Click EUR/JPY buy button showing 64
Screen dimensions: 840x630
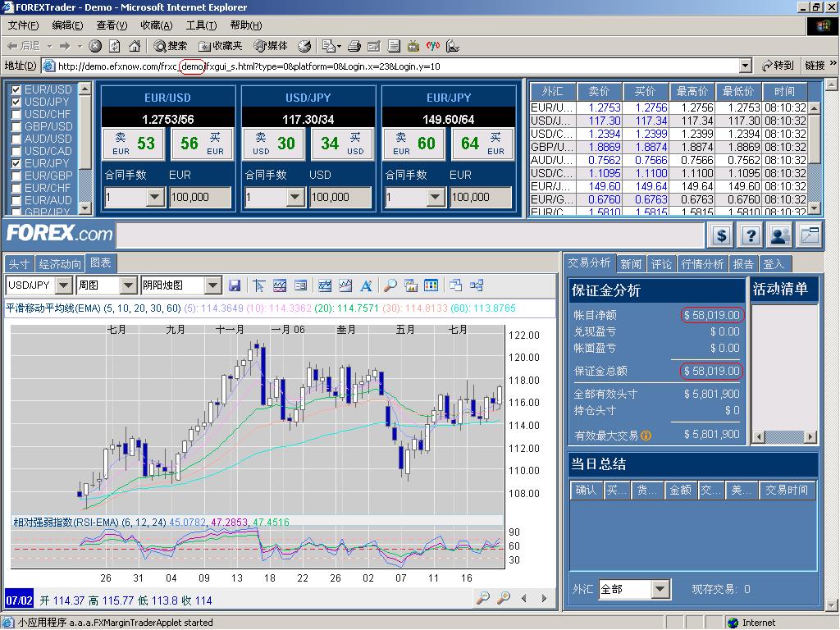(x=482, y=144)
